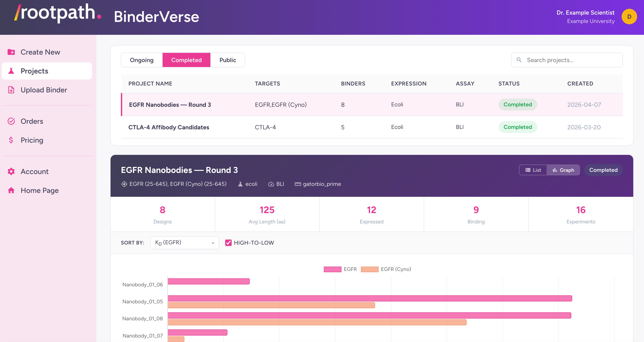This screenshot has width=644, height=342.
Task: Click the flask icon beside ecoli
Action: point(240,184)
